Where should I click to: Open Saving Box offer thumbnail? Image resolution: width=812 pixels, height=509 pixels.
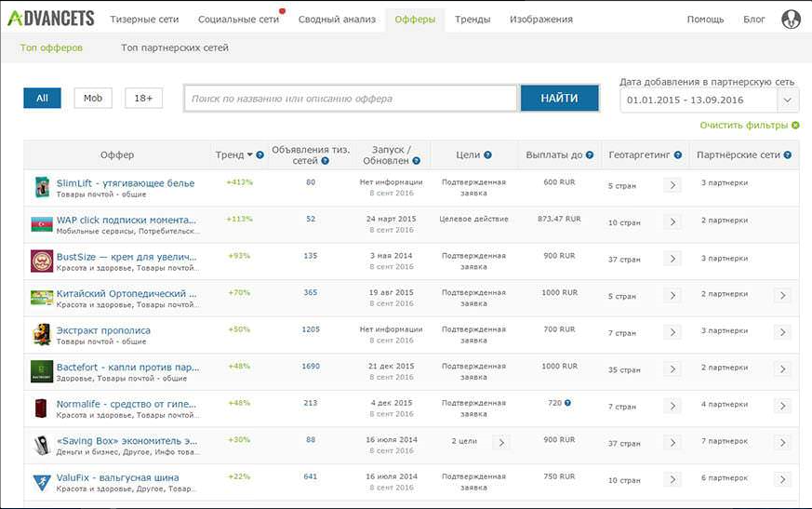[x=42, y=445]
